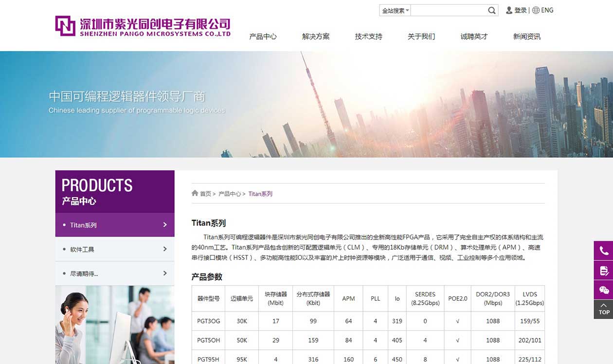Open the 产品中心 navigation menu
The width and height of the screenshot is (613, 364).
tap(263, 36)
